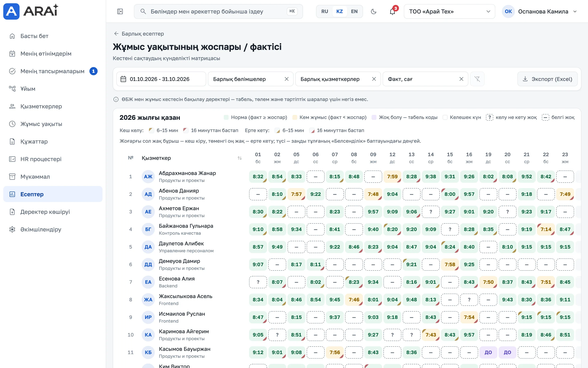Open Менің тапсырмаларым in sidebar
The image size is (588, 368).
click(x=53, y=71)
